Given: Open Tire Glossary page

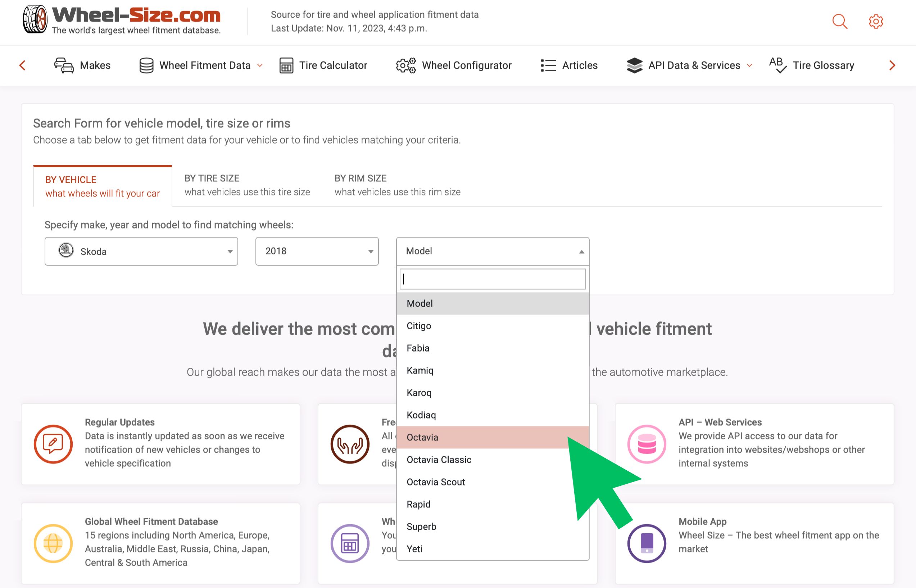Looking at the screenshot, I should (x=823, y=65).
